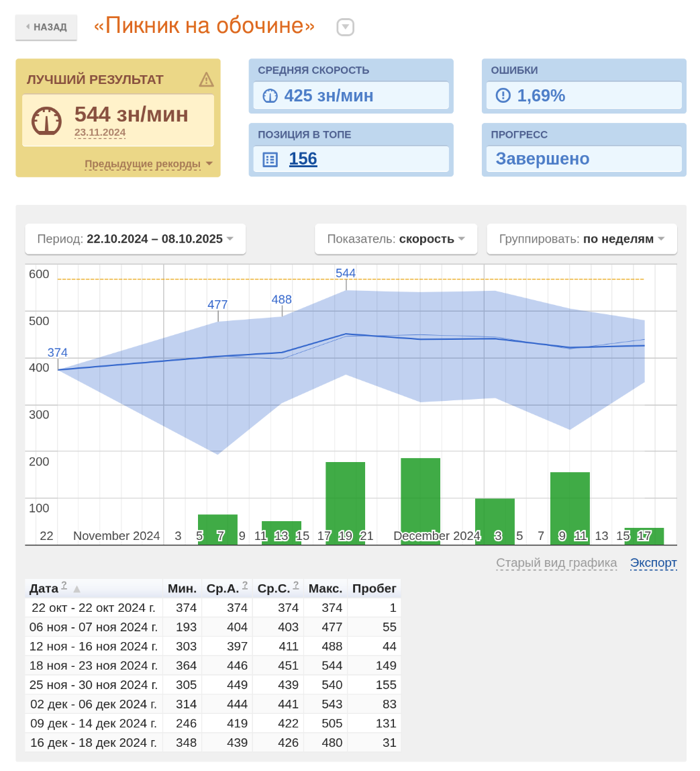The image size is (700, 771).
Task: Click the minimum value 193 in table
Action: 186,627
